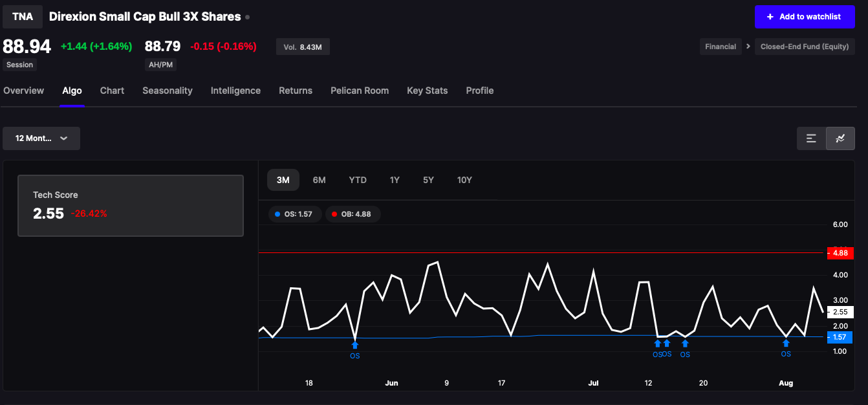Select the 5Y time range

click(428, 180)
